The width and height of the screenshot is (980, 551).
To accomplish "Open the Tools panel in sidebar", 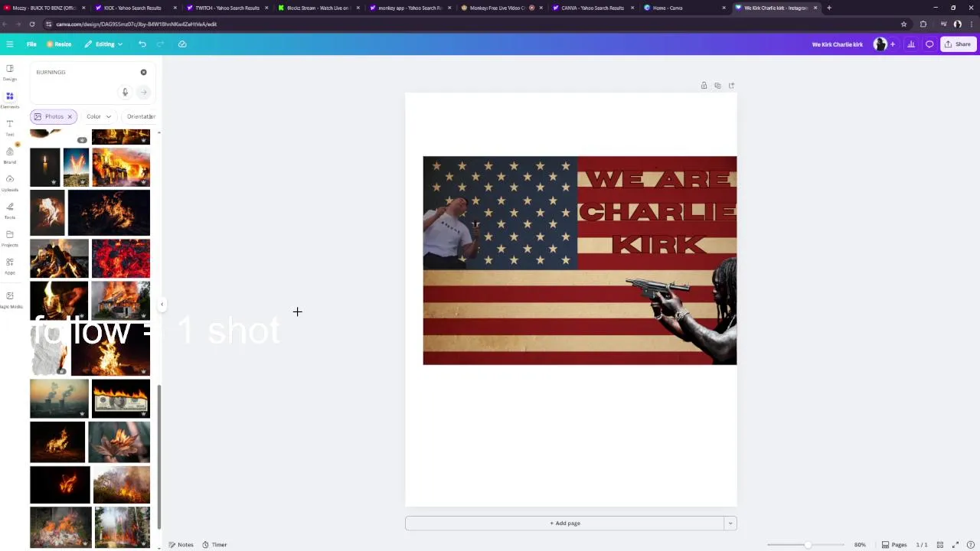I will click(x=10, y=210).
